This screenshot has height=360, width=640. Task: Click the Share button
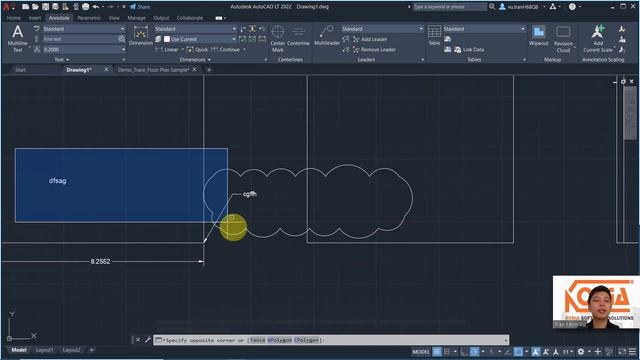pos(140,7)
